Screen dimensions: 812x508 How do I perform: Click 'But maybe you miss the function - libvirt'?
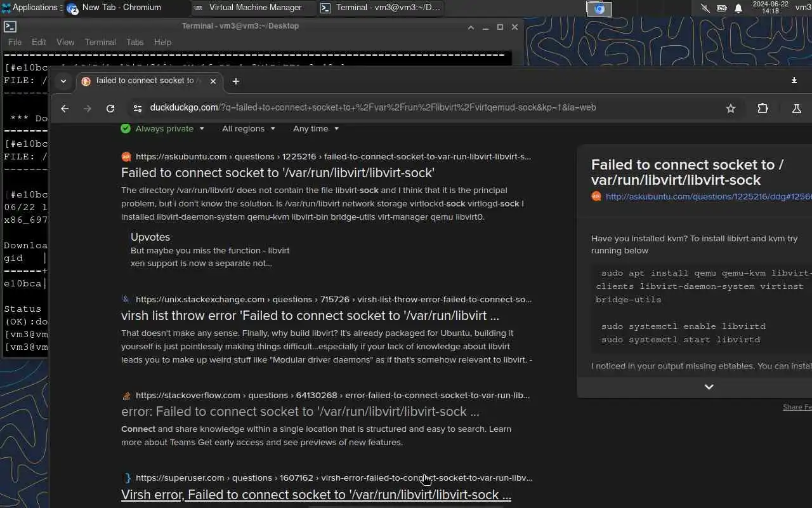tap(210, 250)
